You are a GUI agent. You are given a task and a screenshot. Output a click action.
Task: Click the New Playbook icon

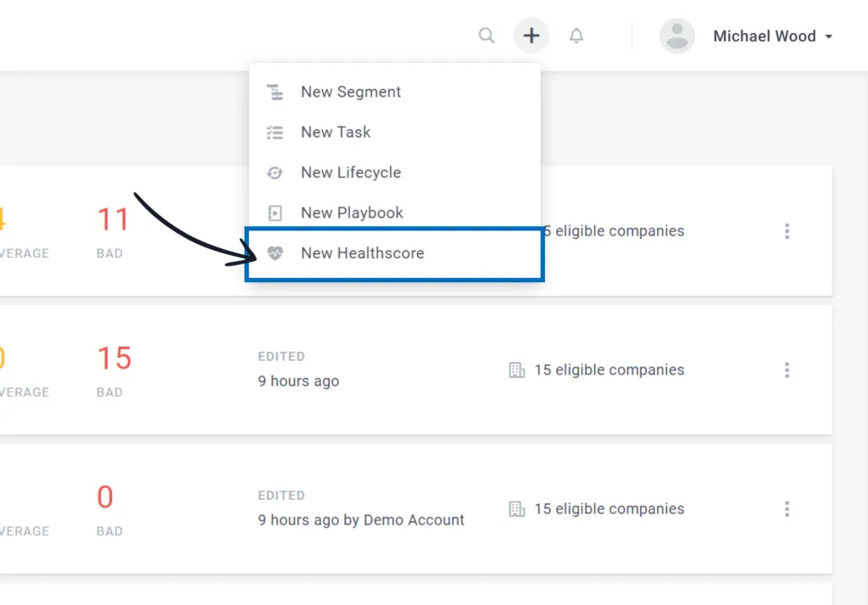pyautogui.click(x=275, y=214)
